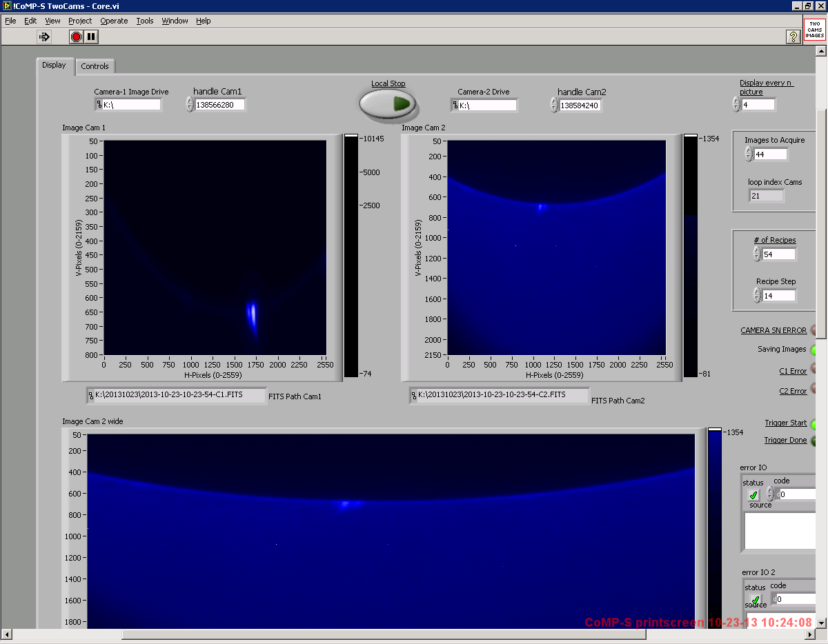Click the Image Cam 1 color scale bar

click(x=351, y=255)
